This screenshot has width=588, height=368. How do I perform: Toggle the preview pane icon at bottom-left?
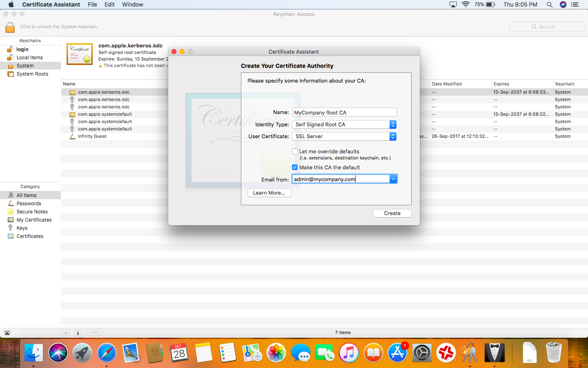click(7, 333)
